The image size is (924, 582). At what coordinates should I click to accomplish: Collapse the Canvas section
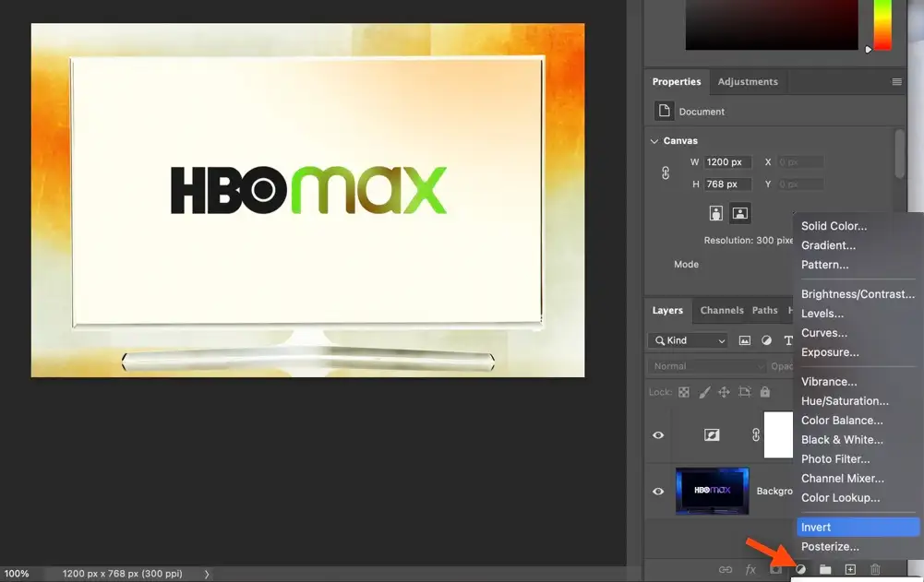pos(654,141)
